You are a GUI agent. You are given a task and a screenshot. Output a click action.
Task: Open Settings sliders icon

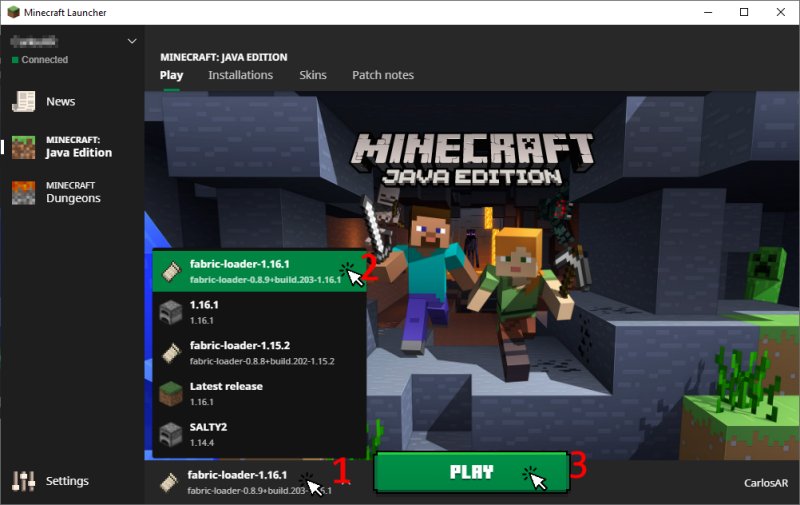tap(23, 481)
